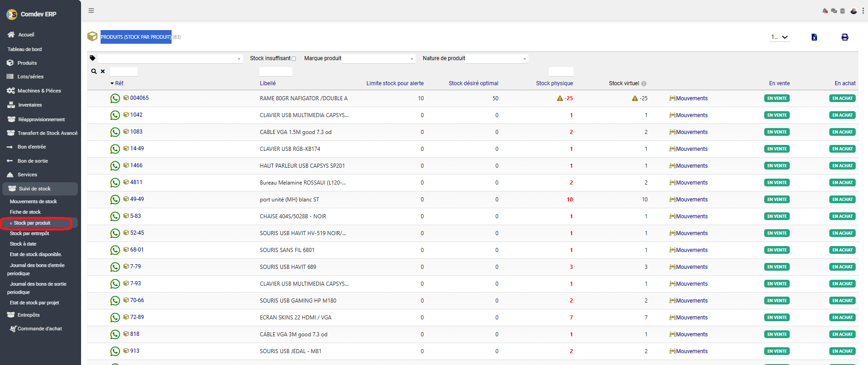The width and height of the screenshot is (868, 365).
Task: Open the clipboard tasks icon
Action: click(843, 11)
